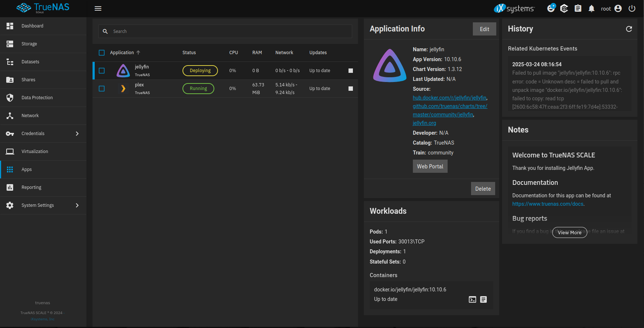This screenshot has height=328, width=644.
Task: Expand the System Settings submenu
Action: (43, 205)
